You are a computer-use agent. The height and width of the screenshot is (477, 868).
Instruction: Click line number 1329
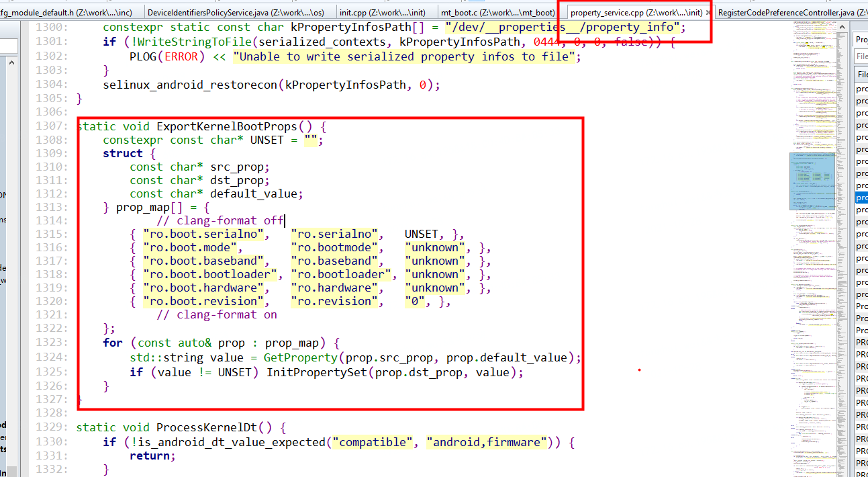(50, 427)
